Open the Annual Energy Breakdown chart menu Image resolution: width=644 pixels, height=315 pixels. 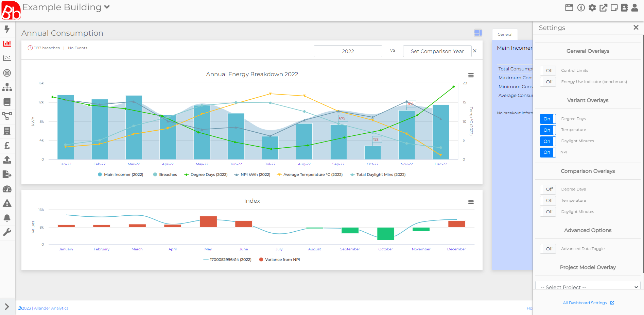click(471, 75)
